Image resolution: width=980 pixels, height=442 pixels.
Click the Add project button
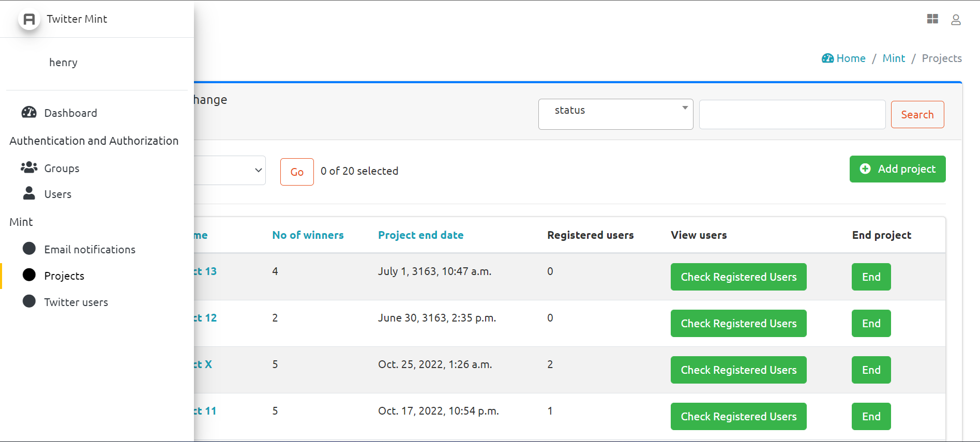pyautogui.click(x=897, y=169)
